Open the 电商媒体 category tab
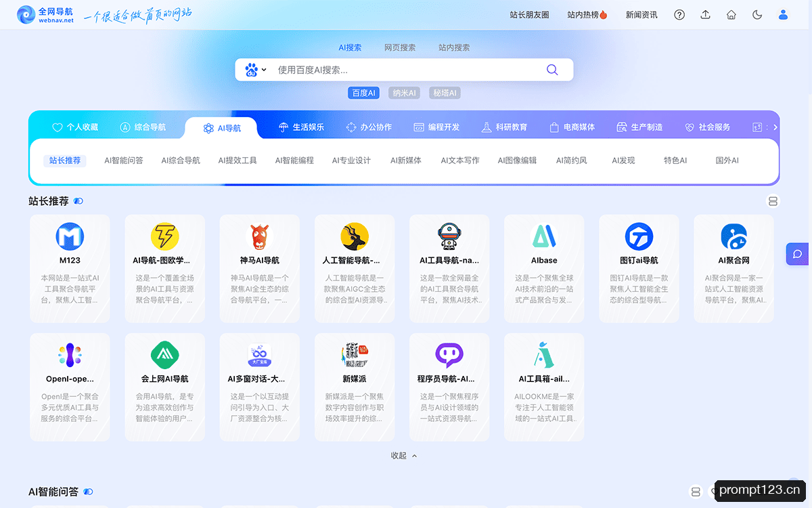Screen dimensions: 812x508 tap(572, 127)
